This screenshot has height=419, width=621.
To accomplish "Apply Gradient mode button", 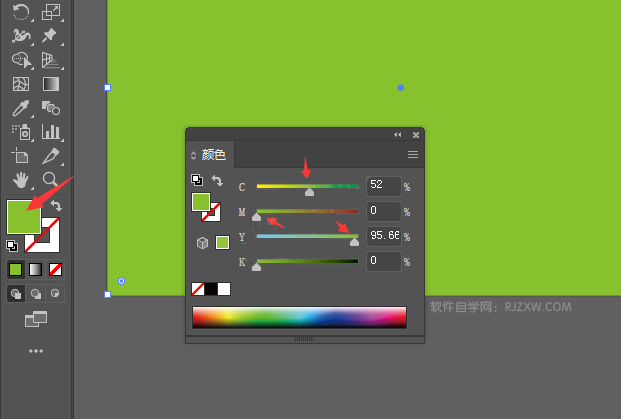I will coord(35,270).
